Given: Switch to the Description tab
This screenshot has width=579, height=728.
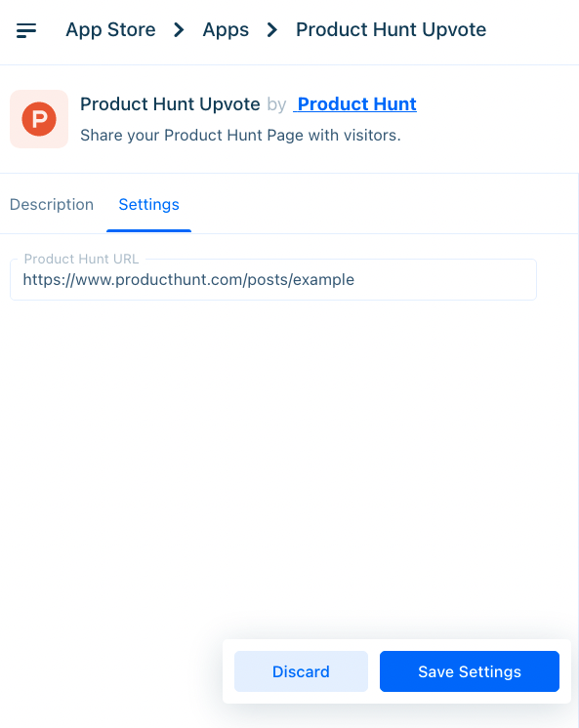Looking at the screenshot, I should coord(52,204).
